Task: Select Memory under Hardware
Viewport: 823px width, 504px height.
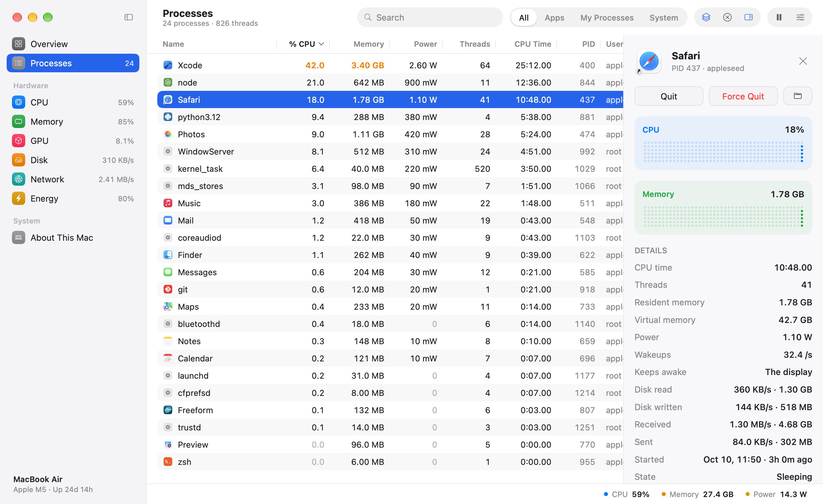Action: [73, 121]
